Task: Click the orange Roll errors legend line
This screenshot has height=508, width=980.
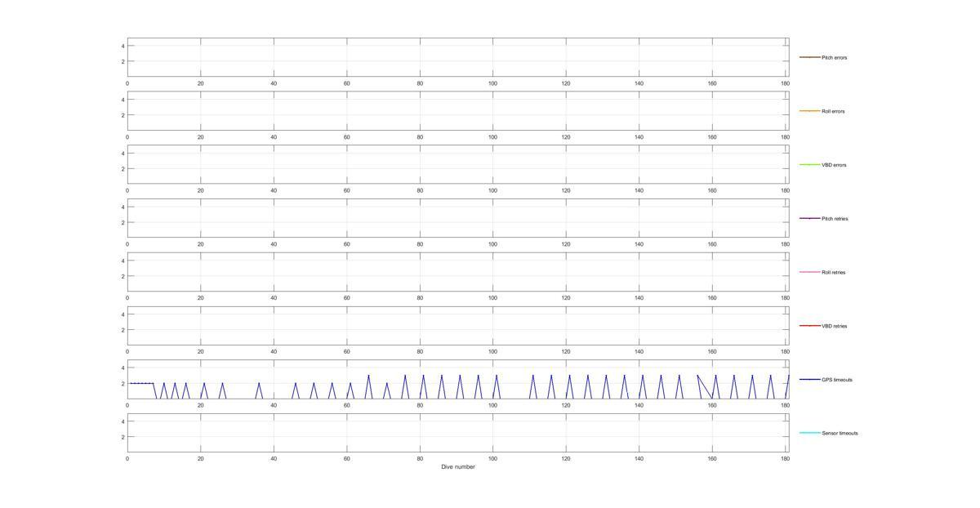Action: (809, 111)
